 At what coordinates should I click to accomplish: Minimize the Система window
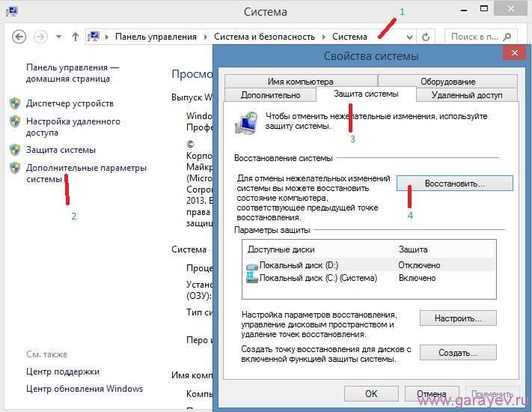[x=464, y=10]
